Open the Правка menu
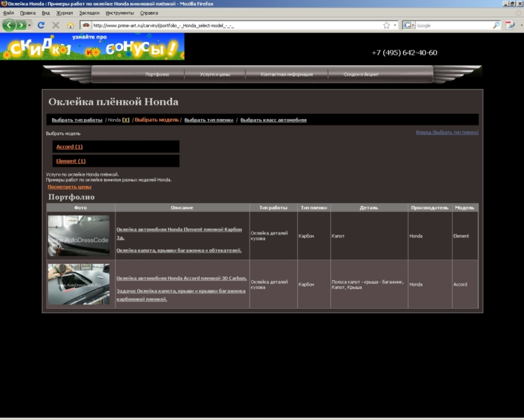 pyautogui.click(x=28, y=13)
